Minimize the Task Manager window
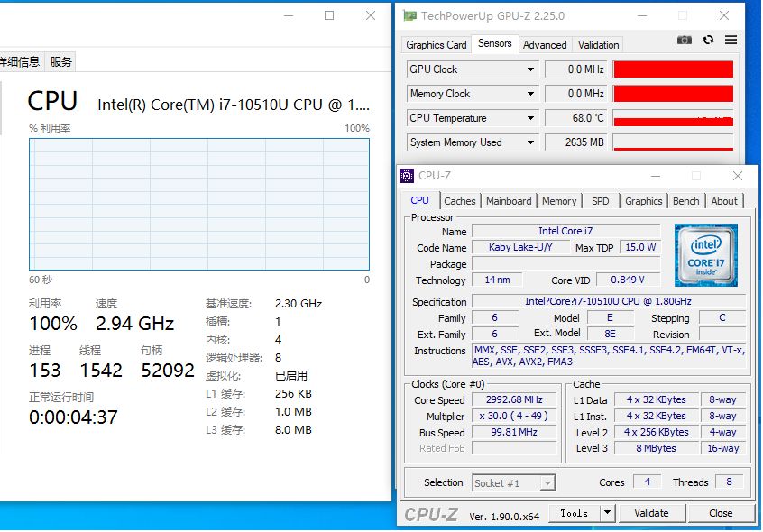This screenshot has height=532, width=763. [x=289, y=15]
